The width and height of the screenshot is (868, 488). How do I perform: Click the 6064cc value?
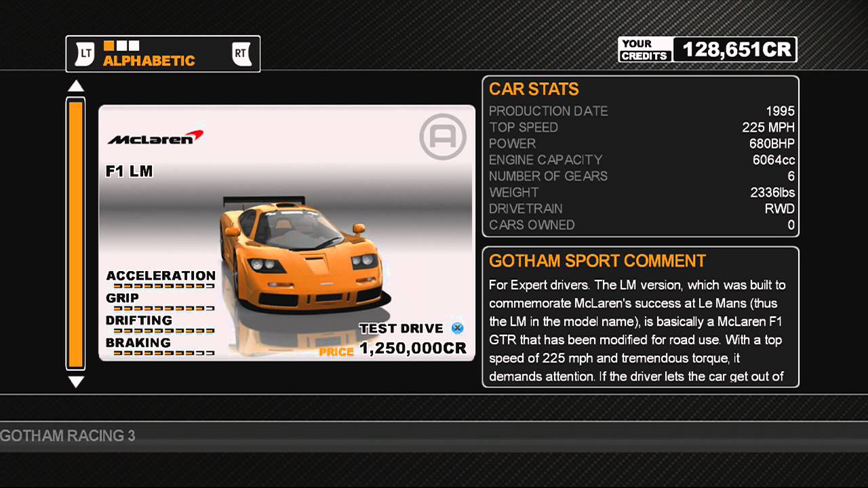[774, 160]
